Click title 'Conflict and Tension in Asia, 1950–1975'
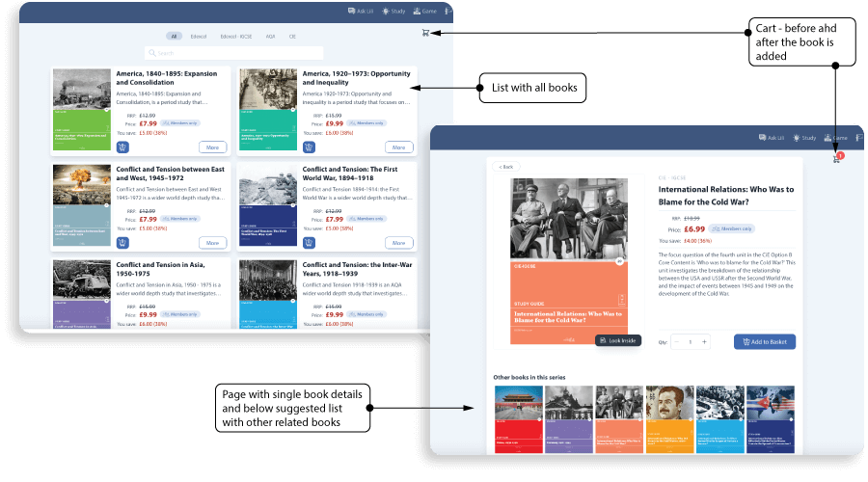868x482 pixels. pyautogui.click(x=160, y=270)
